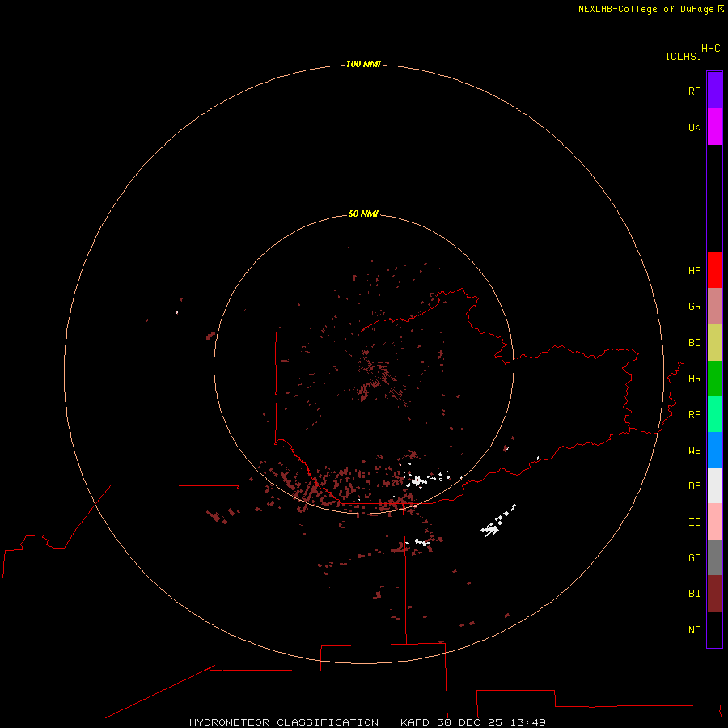Click the NEXLAB-College of DuPage text
Screen dimensions: 728x728
[645, 9]
